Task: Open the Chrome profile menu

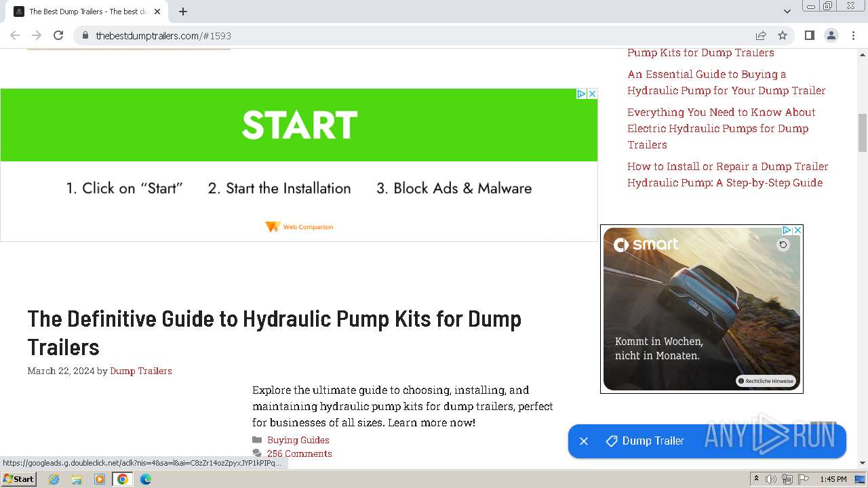Action: pos(831,35)
